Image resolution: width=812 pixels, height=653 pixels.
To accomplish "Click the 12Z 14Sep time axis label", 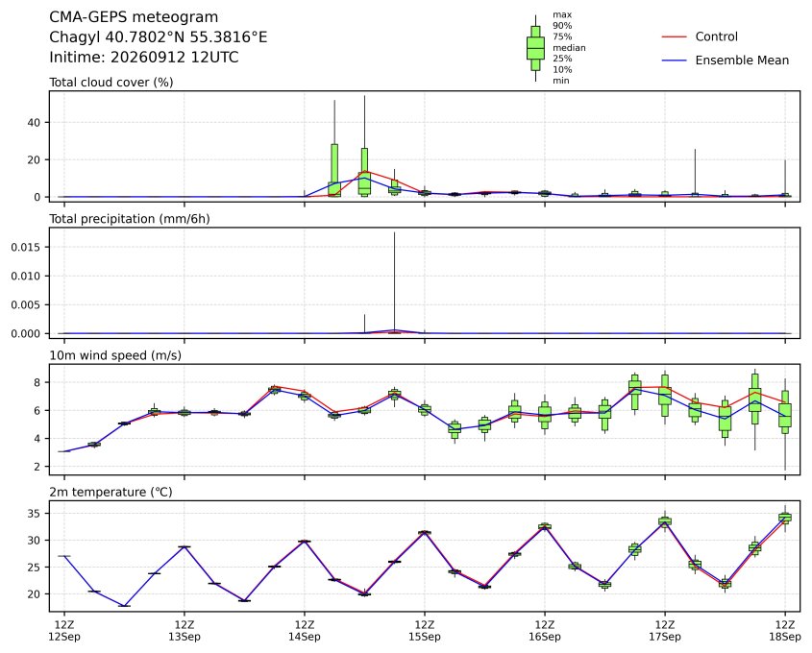I will 305,631.
